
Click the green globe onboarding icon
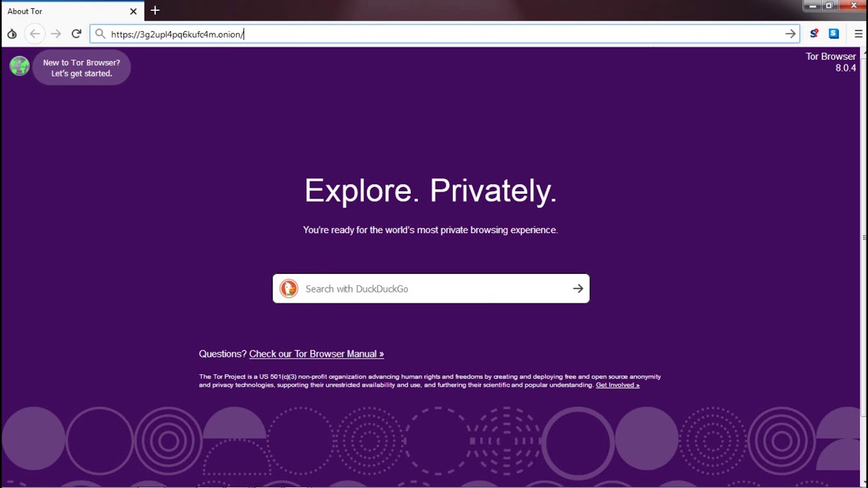(20, 66)
